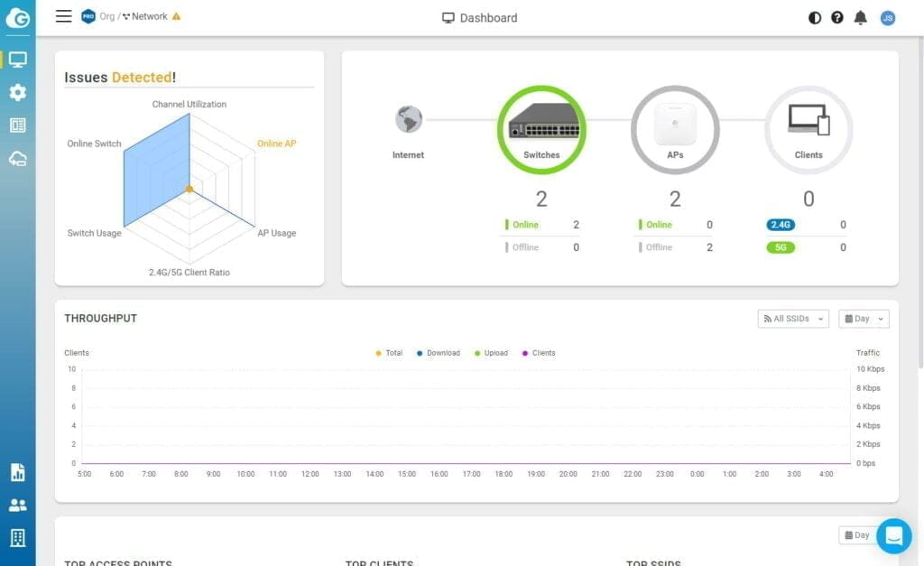
Task: Open the live chat bubble
Action: point(893,535)
